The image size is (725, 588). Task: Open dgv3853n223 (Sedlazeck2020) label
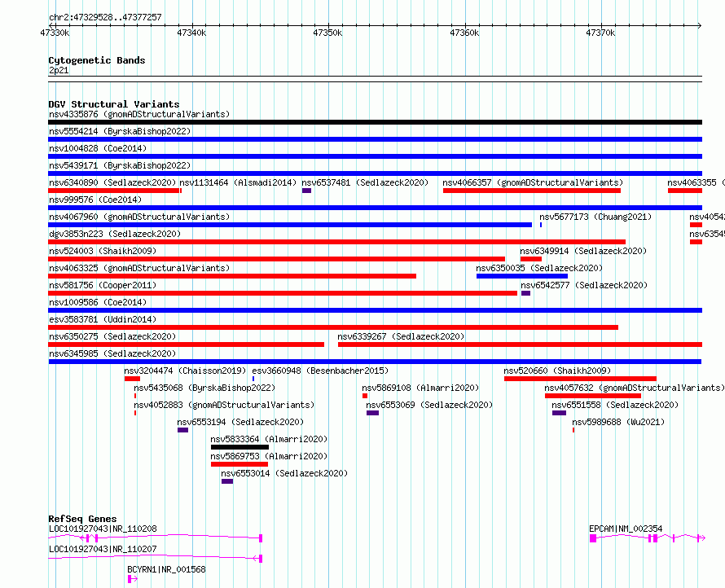point(115,234)
